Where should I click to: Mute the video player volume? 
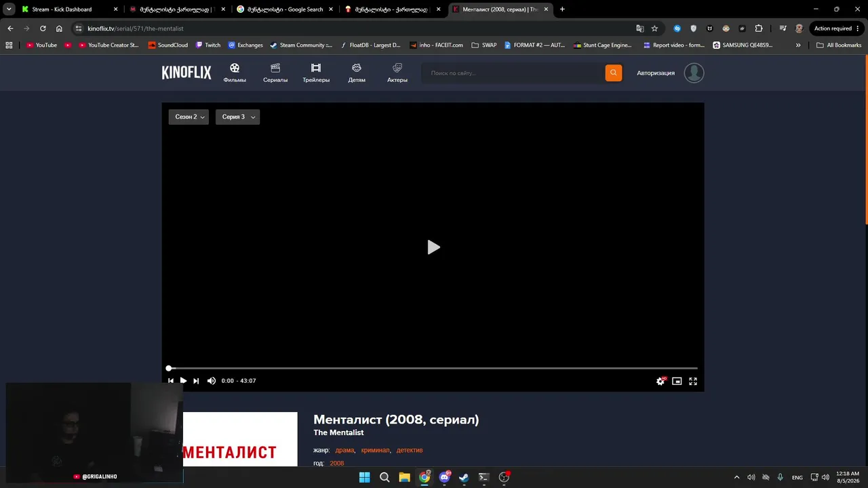pyautogui.click(x=211, y=381)
